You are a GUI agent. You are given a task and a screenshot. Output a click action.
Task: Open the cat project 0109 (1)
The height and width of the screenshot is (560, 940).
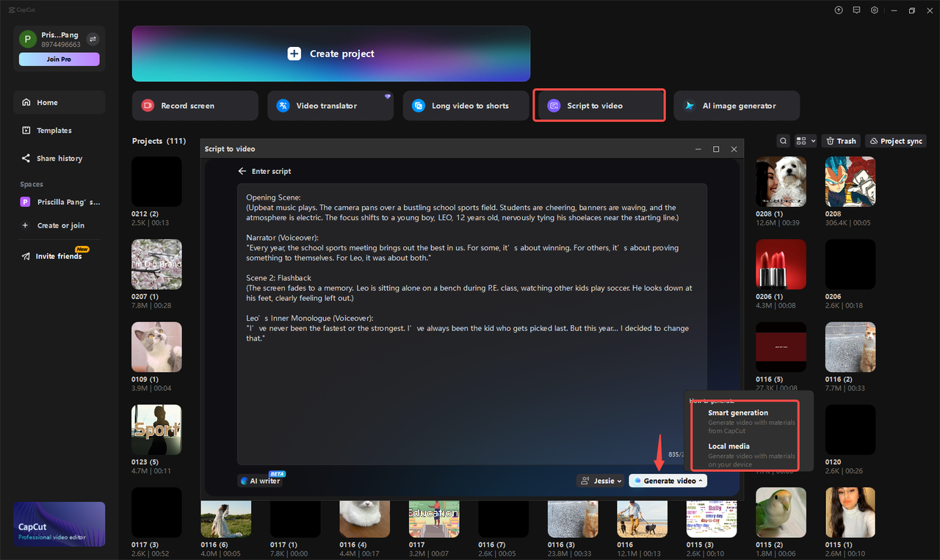(x=156, y=347)
